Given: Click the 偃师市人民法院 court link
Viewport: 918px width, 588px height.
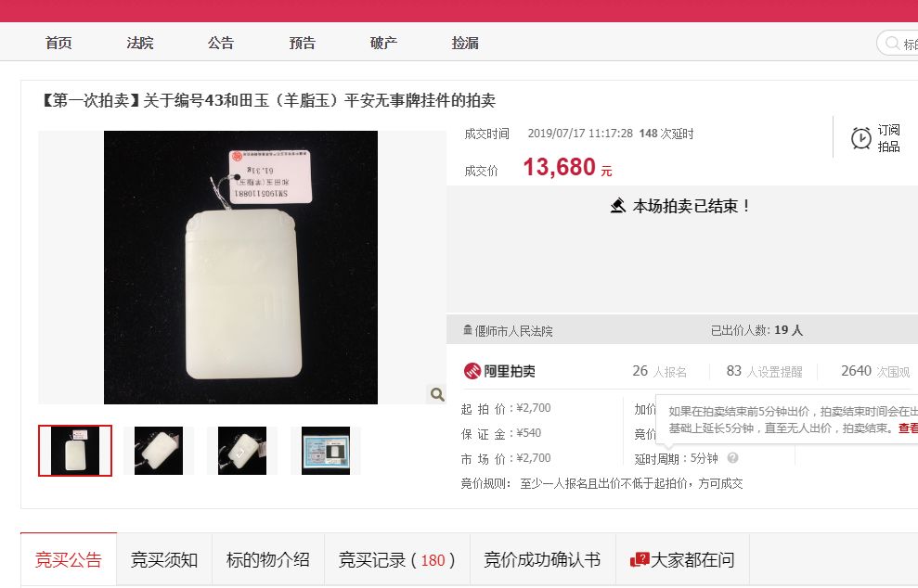Looking at the screenshot, I should click(513, 331).
